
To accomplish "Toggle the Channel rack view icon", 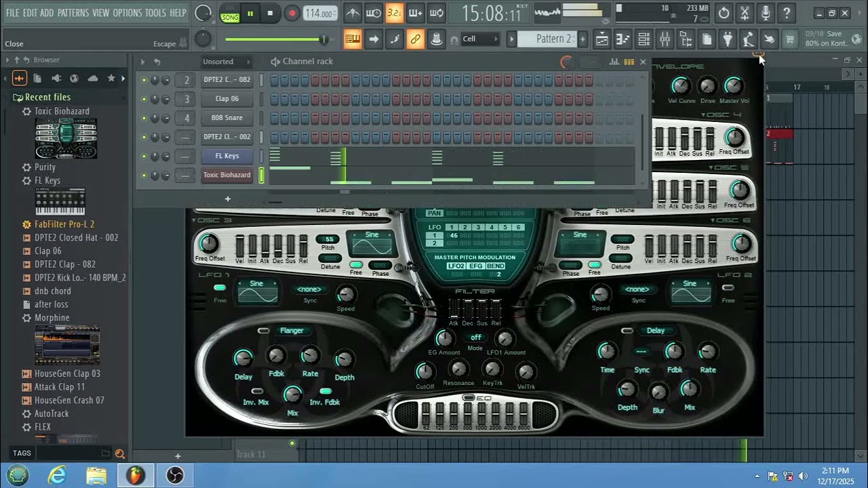I will tap(644, 39).
